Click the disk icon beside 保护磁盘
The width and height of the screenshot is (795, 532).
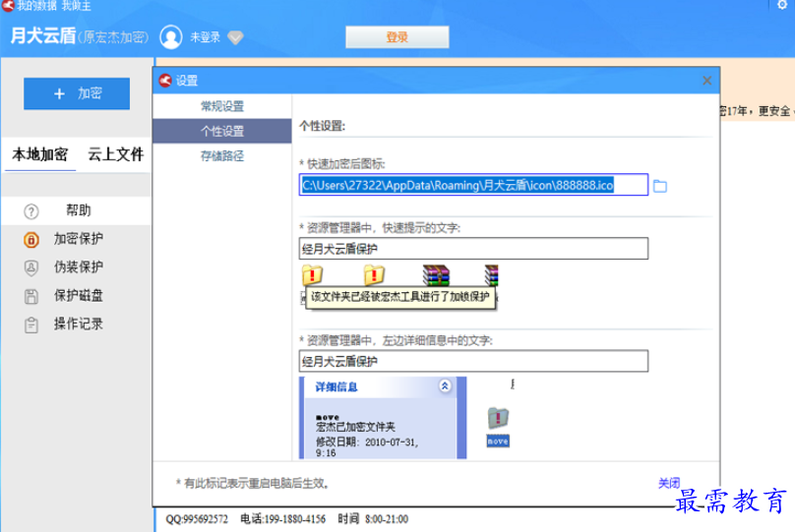coord(31,296)
